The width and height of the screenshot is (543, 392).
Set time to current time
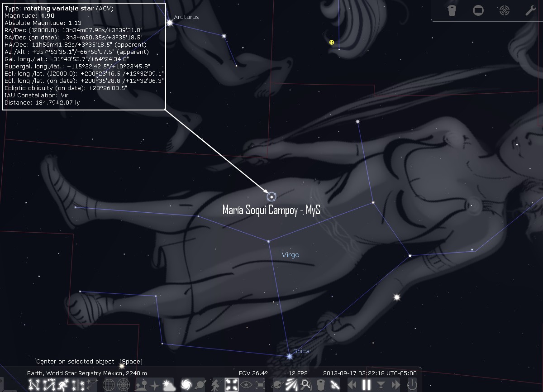(x=381, y=385)
